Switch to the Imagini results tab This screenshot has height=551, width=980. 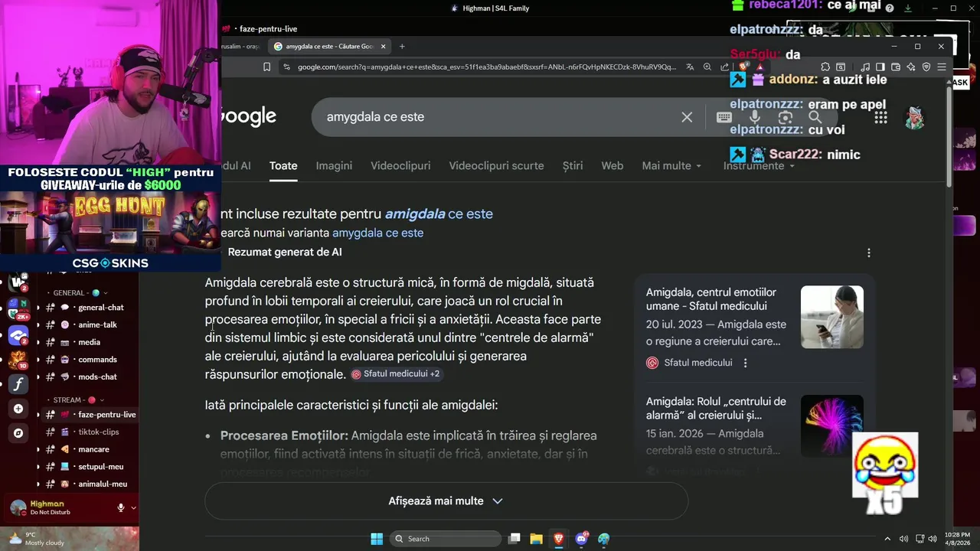pyautogui.click(x=334, y=165)
